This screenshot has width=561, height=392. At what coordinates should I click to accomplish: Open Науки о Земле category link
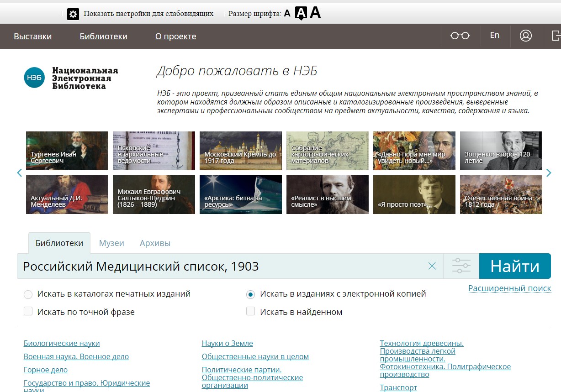[x=228, y=344]
